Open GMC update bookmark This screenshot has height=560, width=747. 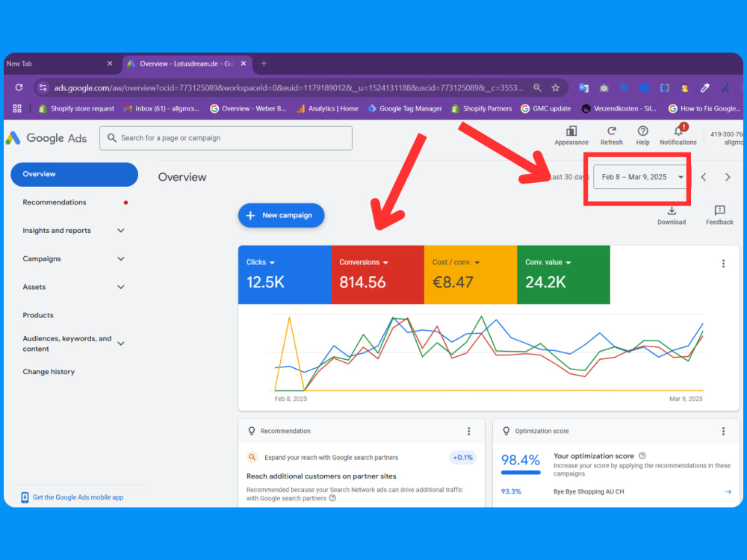point(546,108)
